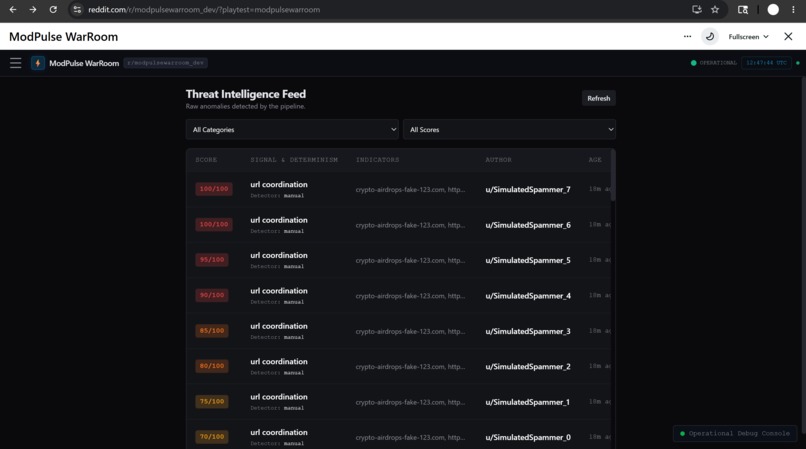Open the browser profile avatar
Screen dimensions: 806x449
[773, 9]
